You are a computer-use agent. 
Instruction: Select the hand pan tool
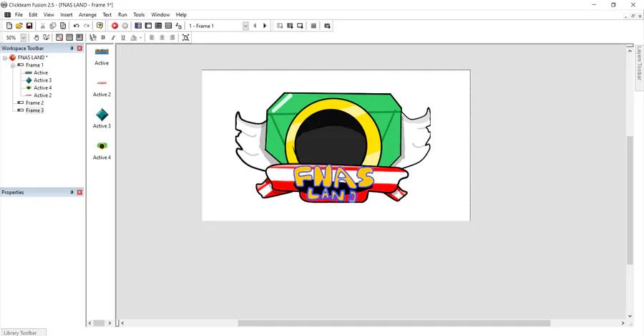point(36,37)
